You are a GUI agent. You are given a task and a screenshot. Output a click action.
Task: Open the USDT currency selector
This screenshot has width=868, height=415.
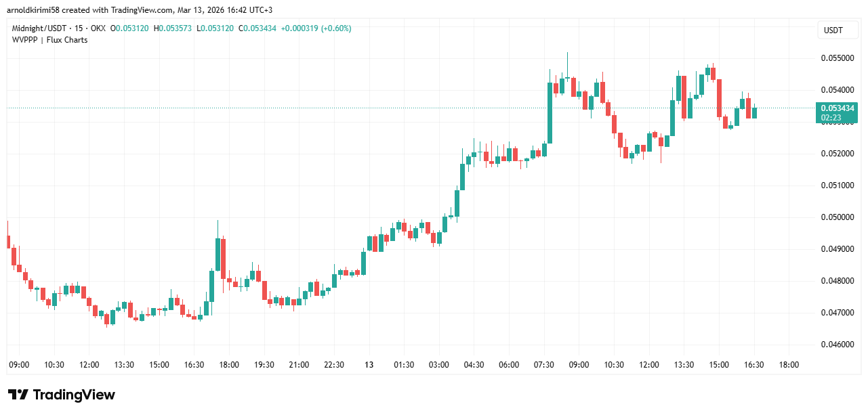[833, 30]
